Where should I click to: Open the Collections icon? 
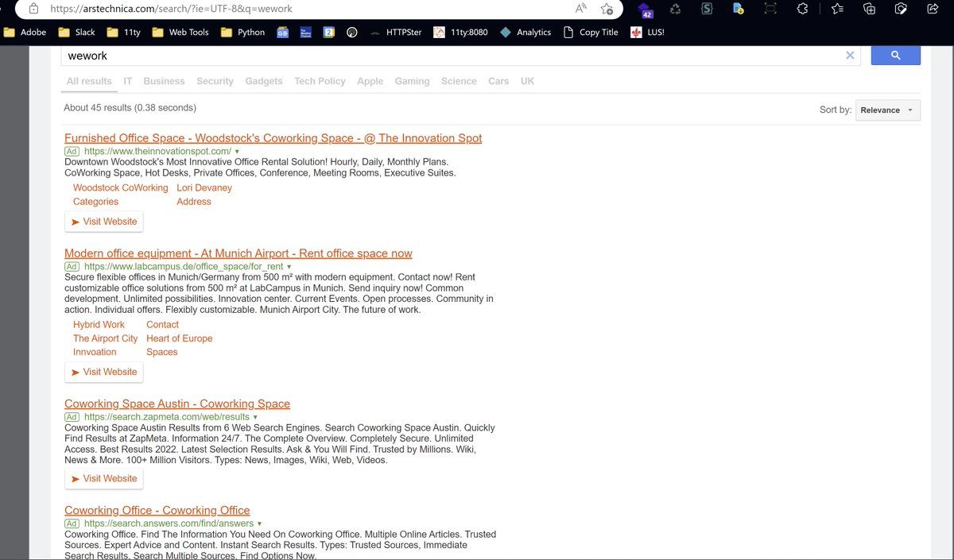(869, 9)
